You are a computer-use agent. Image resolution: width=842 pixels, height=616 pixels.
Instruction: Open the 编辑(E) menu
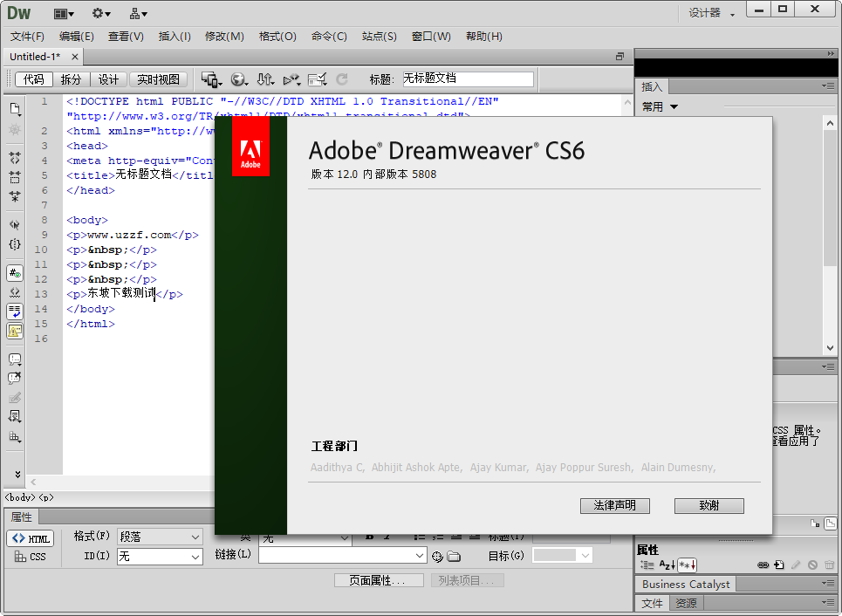76,36
